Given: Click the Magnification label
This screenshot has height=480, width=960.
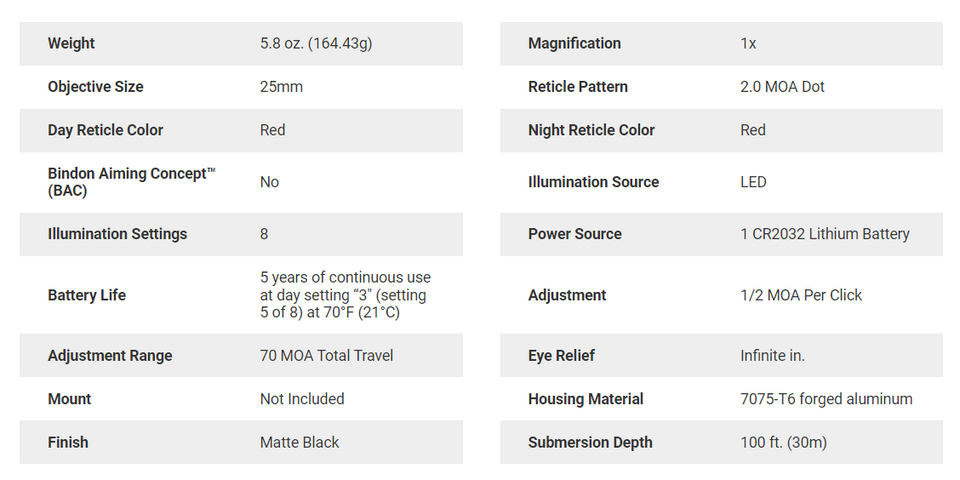Looking at the screenshot, I should click(x=574, y=43).
